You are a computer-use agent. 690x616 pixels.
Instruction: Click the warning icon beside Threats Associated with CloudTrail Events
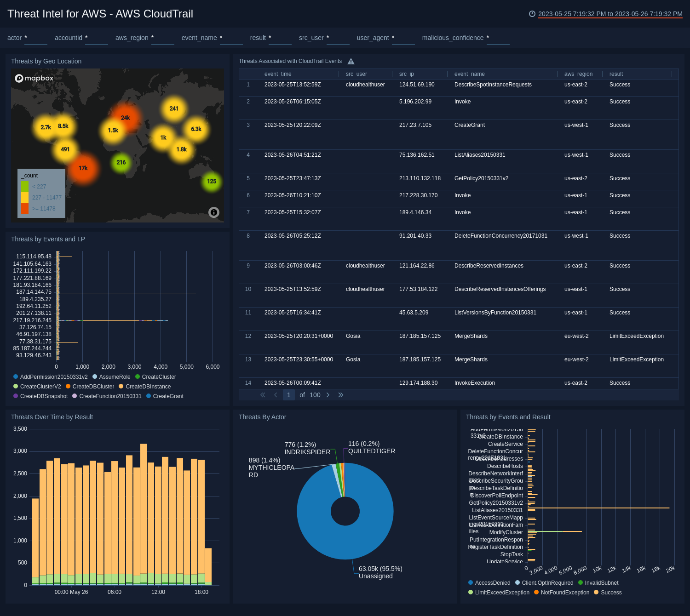point(351,61)
